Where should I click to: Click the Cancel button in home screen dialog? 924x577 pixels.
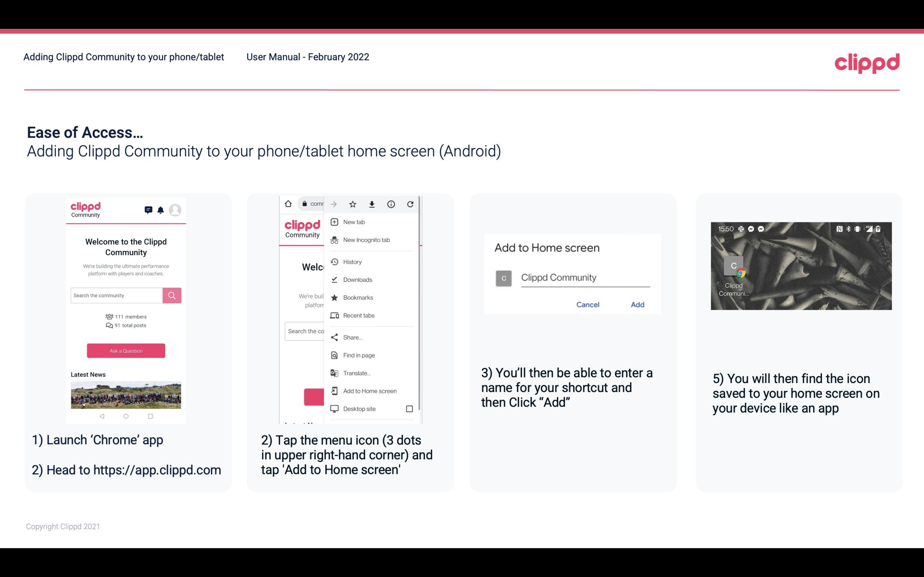tap(587, 305)
